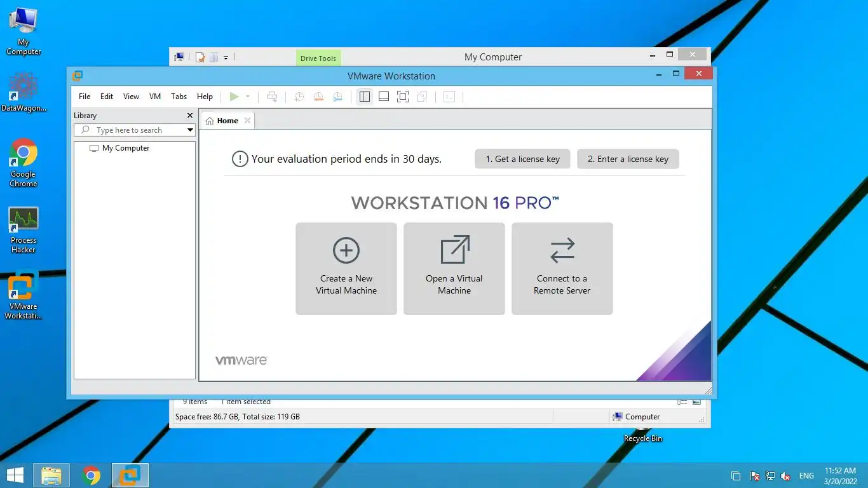Open the View menu
868x488 pixels.
[x=131, y=97]
